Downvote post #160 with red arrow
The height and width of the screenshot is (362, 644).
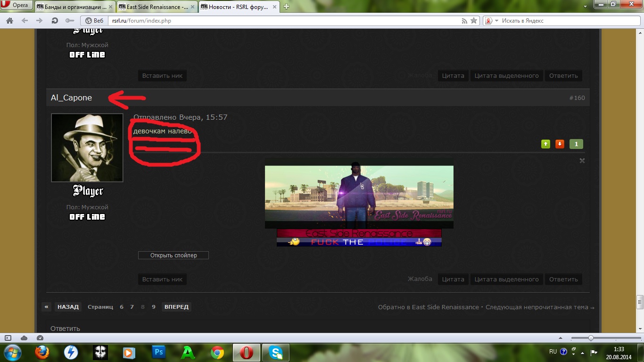pos(560,144)
